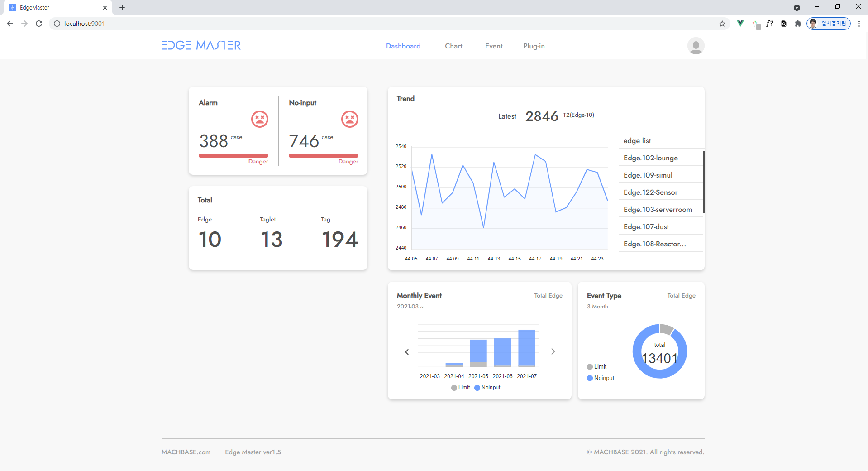Click the total Taglet count 13
Screen dimensions: 868x471
(272, 240)
